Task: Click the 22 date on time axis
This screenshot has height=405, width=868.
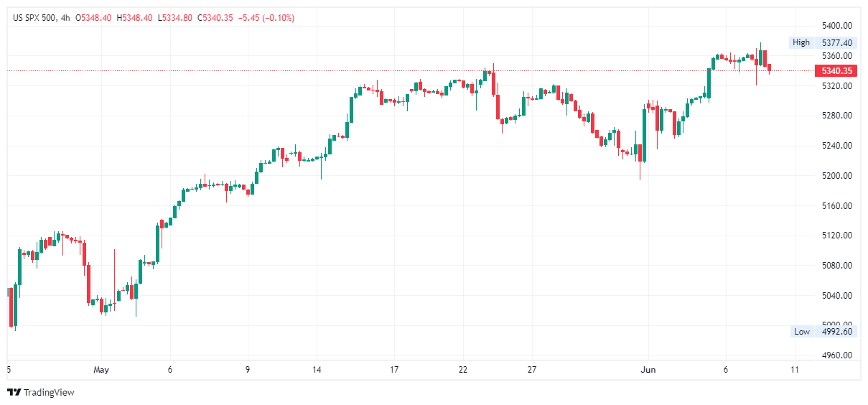Action: click(463, 370)
